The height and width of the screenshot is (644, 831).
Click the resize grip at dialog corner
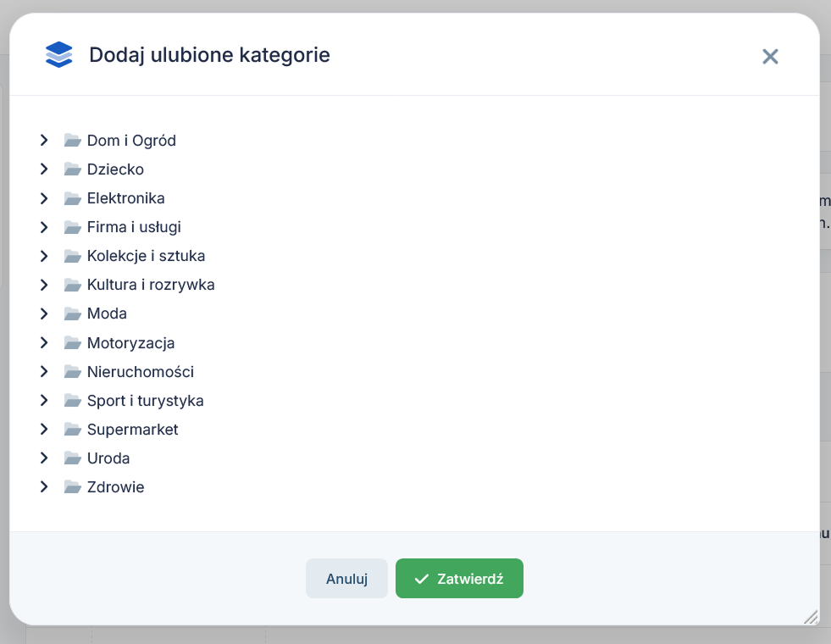(x=811, y=616)
